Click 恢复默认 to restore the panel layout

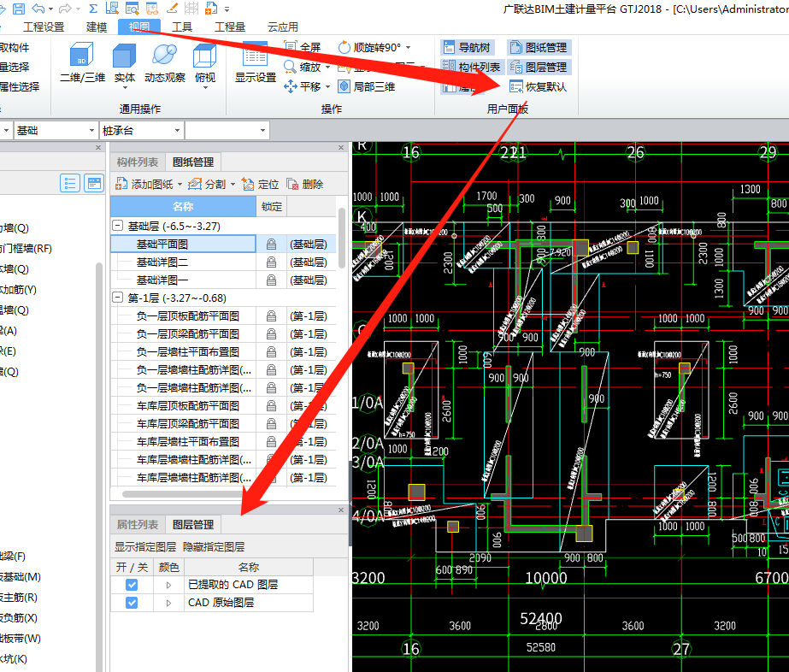[539, 86]
